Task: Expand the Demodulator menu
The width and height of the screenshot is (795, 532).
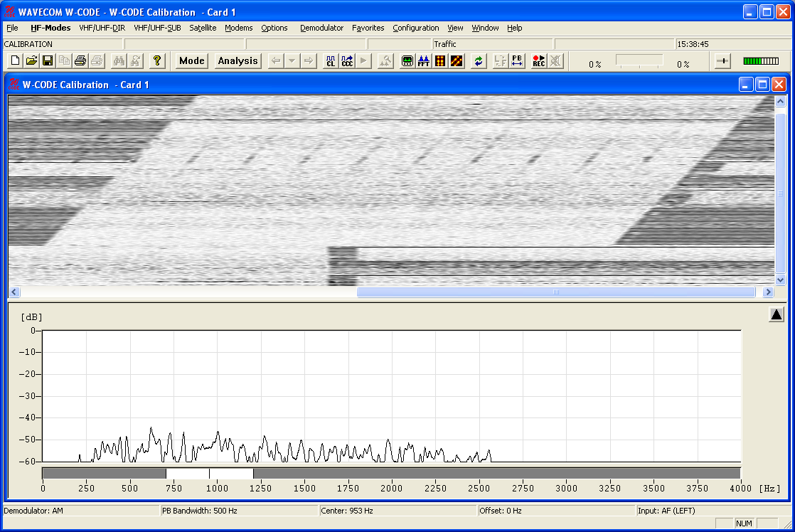Action: pyautogui.click(x=321, y=28)
